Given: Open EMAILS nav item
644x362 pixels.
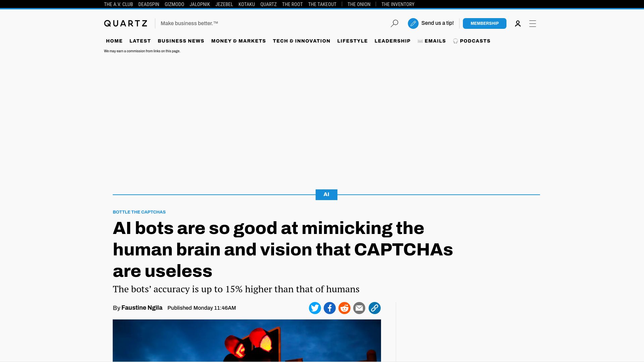Looking at the screenshot, I should click(432, 41).
